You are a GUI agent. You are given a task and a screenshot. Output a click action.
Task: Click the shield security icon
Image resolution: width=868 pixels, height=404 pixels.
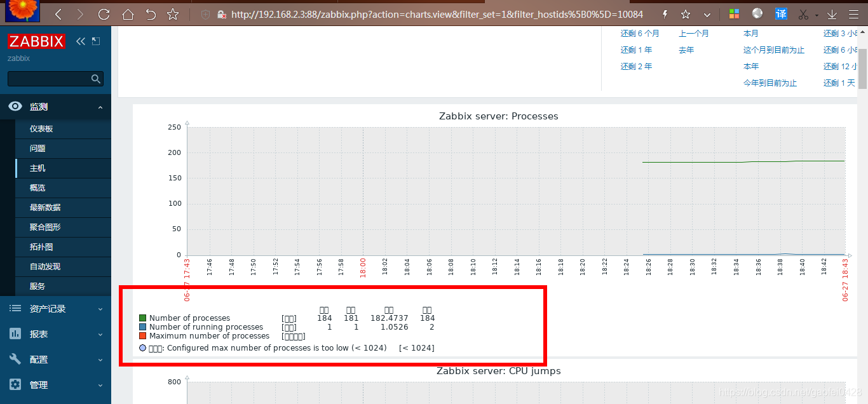coord(205,14)
